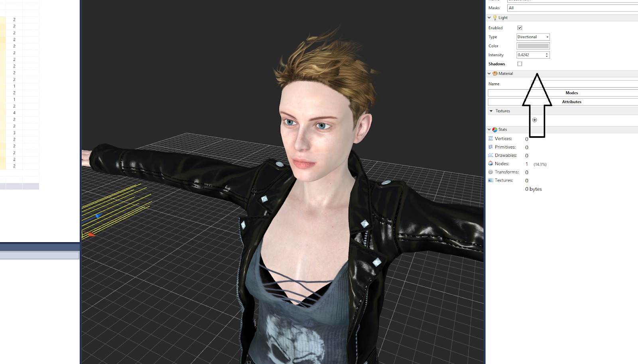Screen dimensions: 638x364
Task: Open the light Type dropdown
Action: pos(533,37)
